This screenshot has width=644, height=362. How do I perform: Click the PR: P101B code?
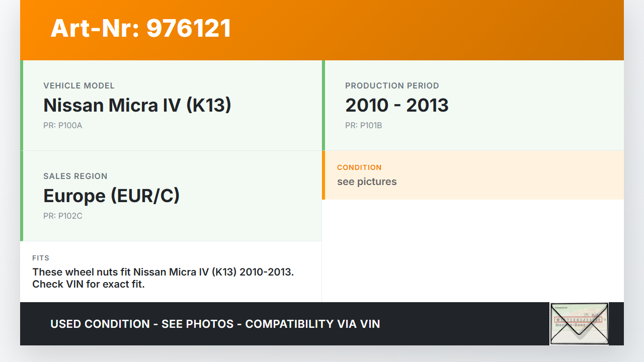tap(364, 126)
